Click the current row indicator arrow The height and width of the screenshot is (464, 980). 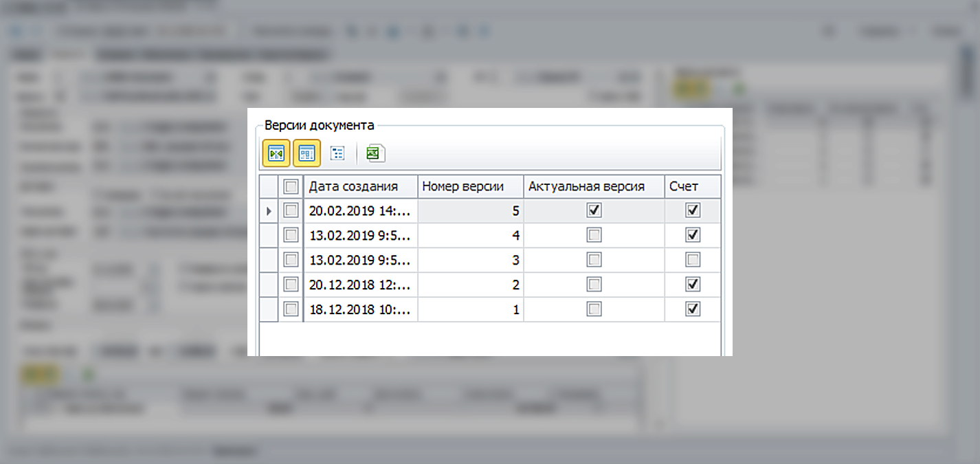pos(269,211)
